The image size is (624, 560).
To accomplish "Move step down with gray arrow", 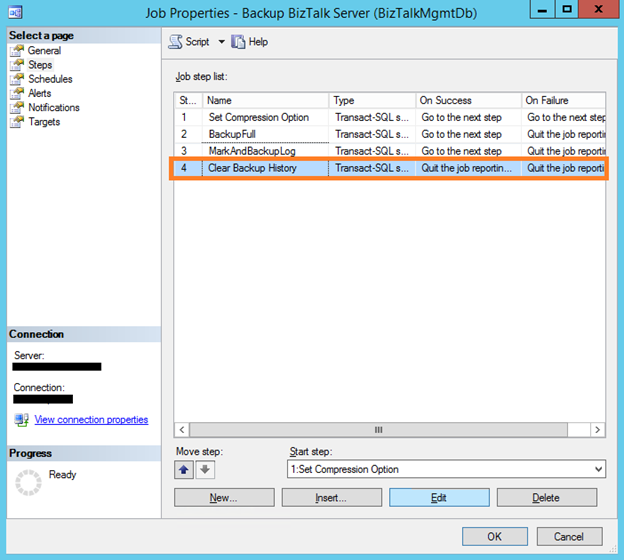I will click(205, 470).
